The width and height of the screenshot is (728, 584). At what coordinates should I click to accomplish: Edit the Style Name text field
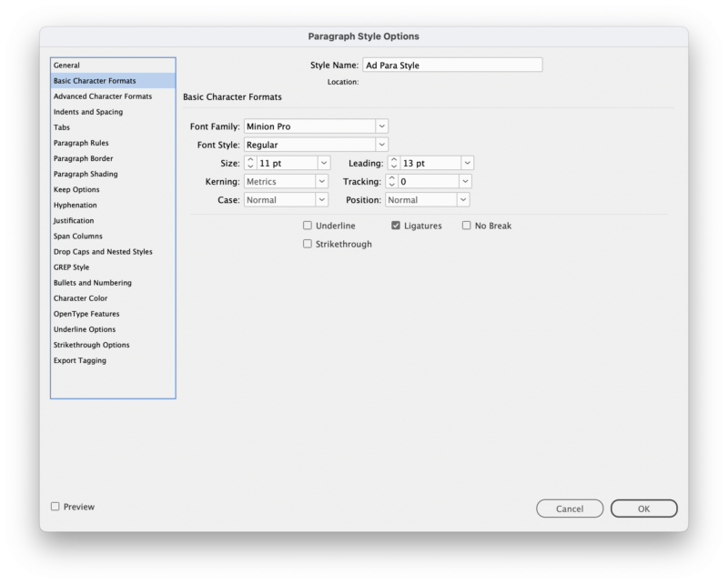pos(452,65)
